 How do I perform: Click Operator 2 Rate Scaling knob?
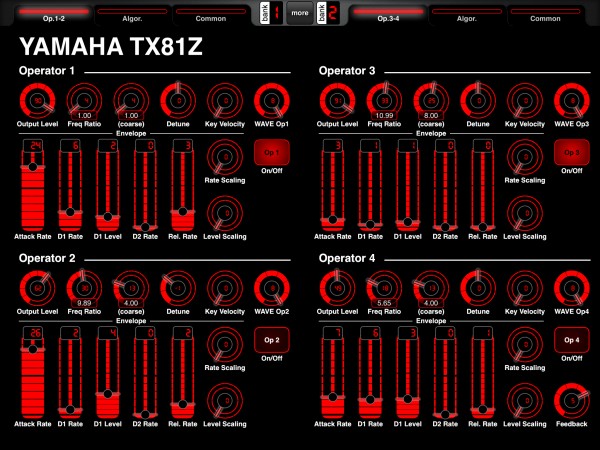(x=225, y=344)
